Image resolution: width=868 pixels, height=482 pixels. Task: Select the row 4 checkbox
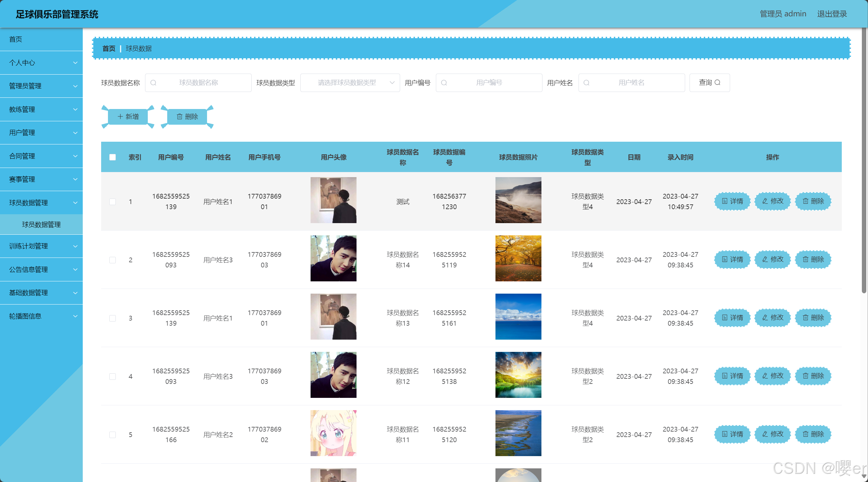(x=112, y=376)
